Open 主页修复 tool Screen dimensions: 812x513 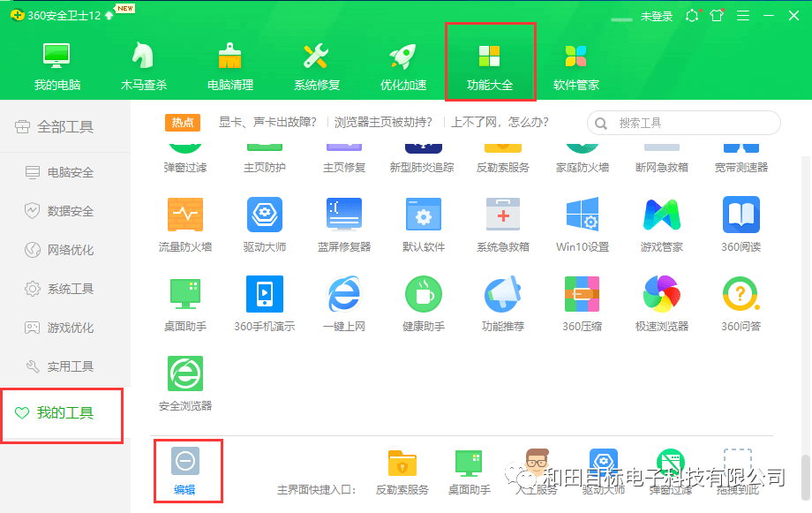click(x=344, y=160)
